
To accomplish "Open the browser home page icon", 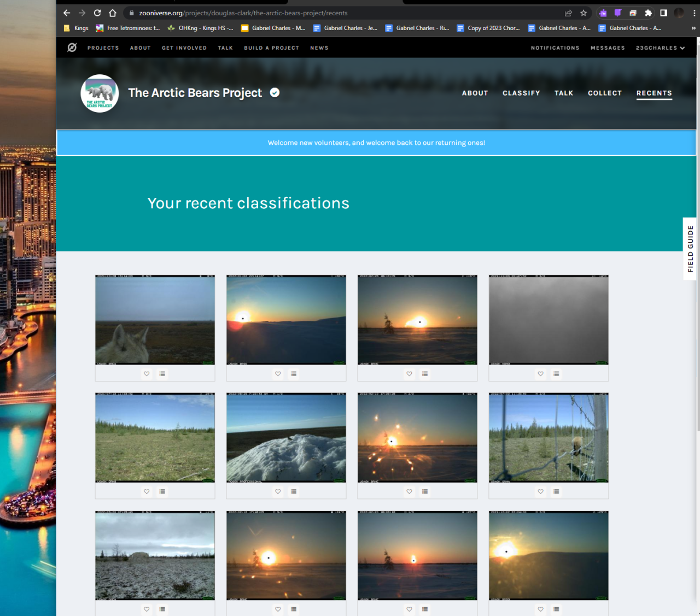I will tap(113, 13).
